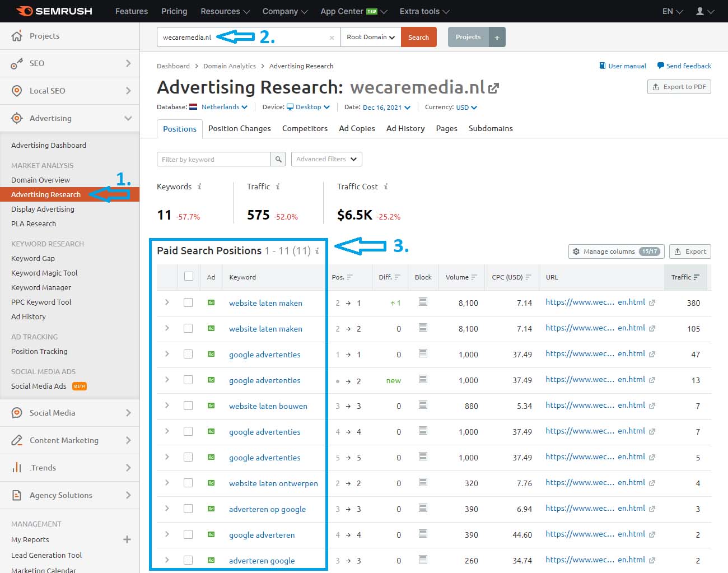The height and width of the screenshot is (573, 728).
Task: Switch to the Position Changes tab
Action: (x=240, y=128)
